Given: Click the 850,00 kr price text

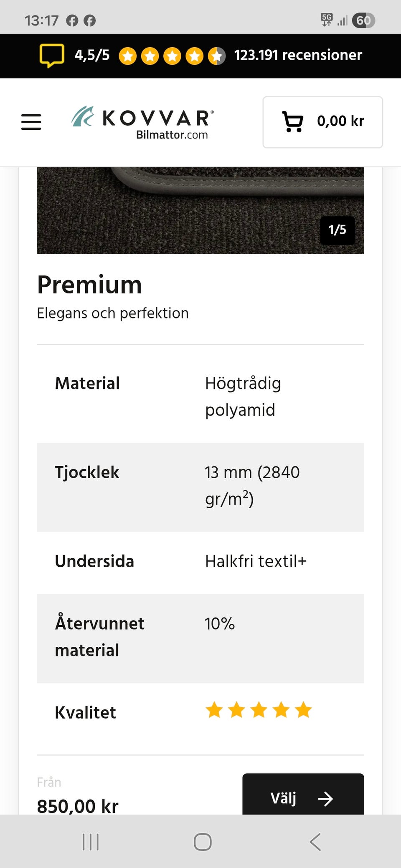Looking at the screenshot, I should [x=77, y=805].
